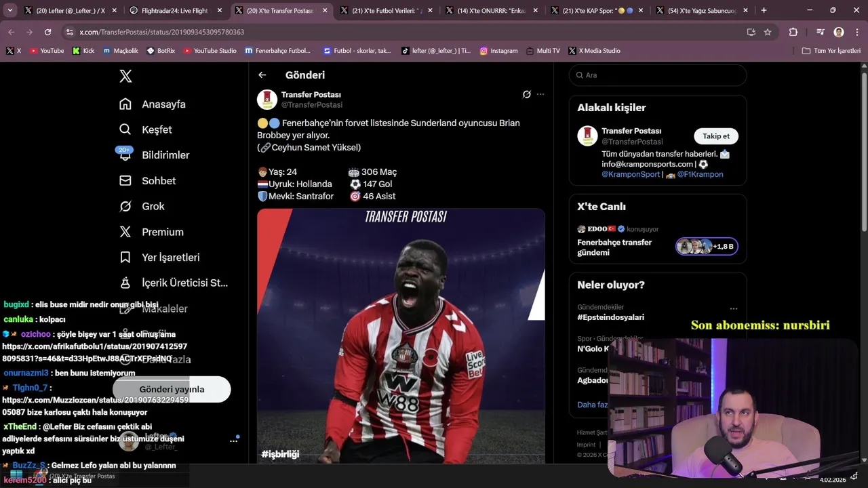Image resolution: width=868 pixels, height=488 pixels.
Task: Open BotRix bookmark
Action: (x=161, y=51)
